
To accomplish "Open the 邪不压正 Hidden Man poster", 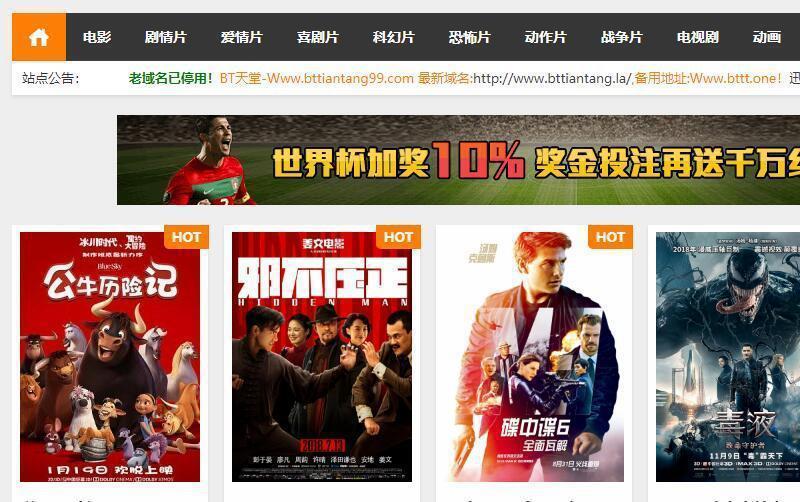I will [x=322, y=357].
